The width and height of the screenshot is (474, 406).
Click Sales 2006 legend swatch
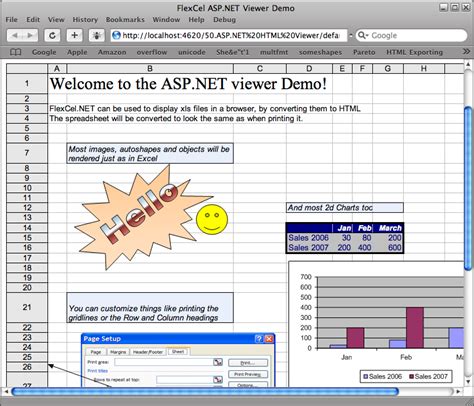coord(366,377)
